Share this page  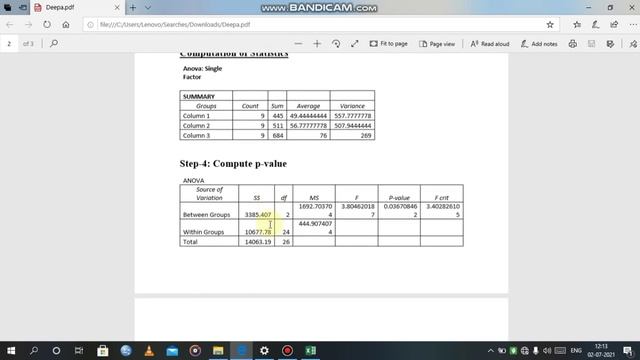614,24
